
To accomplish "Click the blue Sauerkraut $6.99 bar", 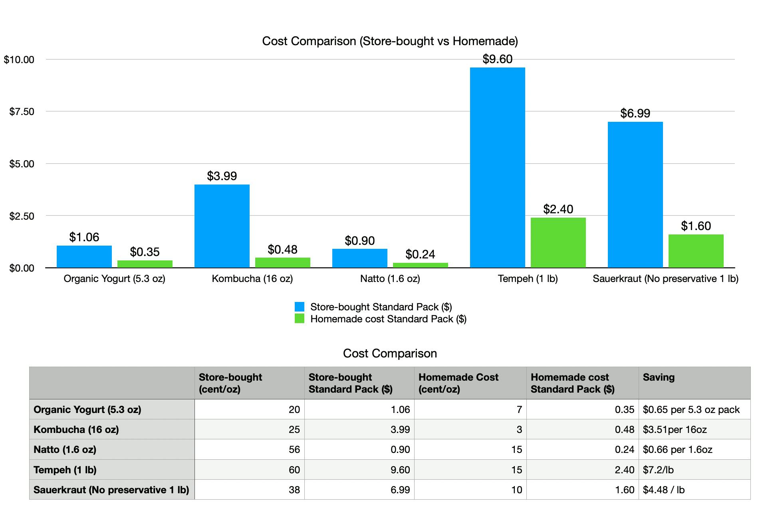I will point(635,195).
